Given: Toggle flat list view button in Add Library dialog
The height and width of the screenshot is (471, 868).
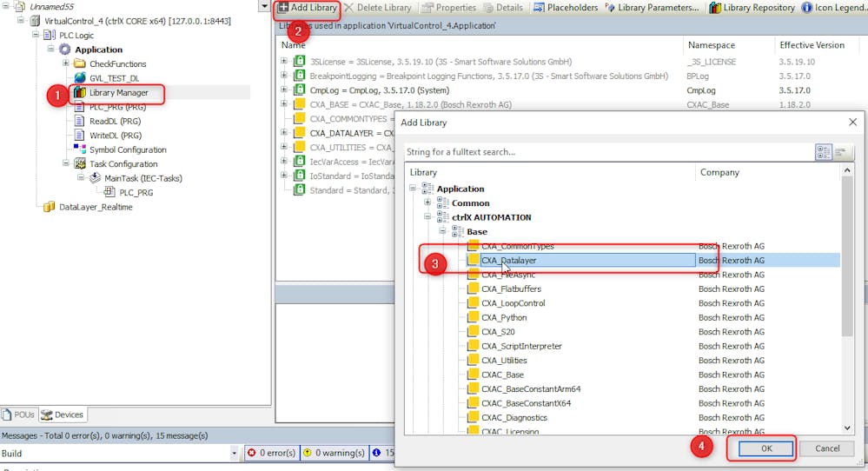Looking at the screenshot, I should (x=841, y=152).
